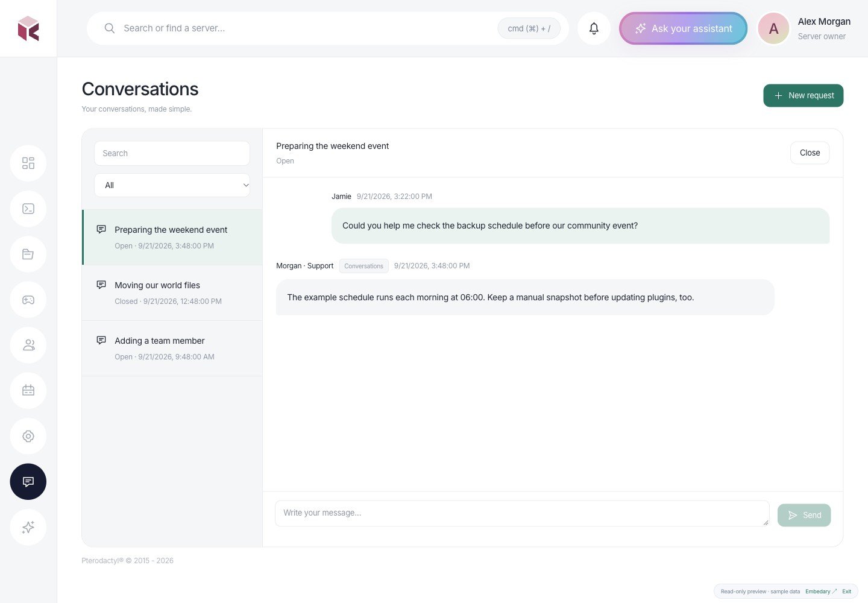Open the All status filter dropdown
This screenshot has width=868, height=603.
[172, 185]
